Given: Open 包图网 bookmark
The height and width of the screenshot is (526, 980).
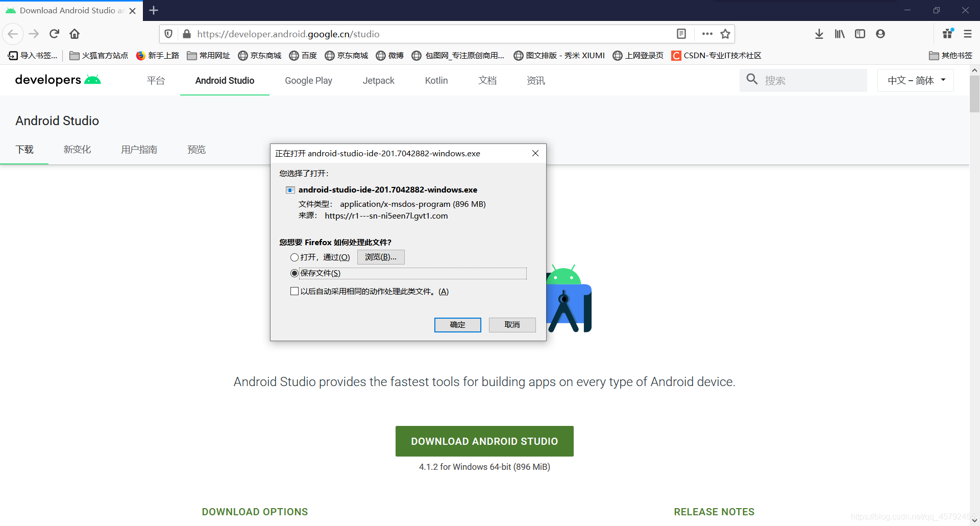Looking at the screenshot, I should pos(458,55).
